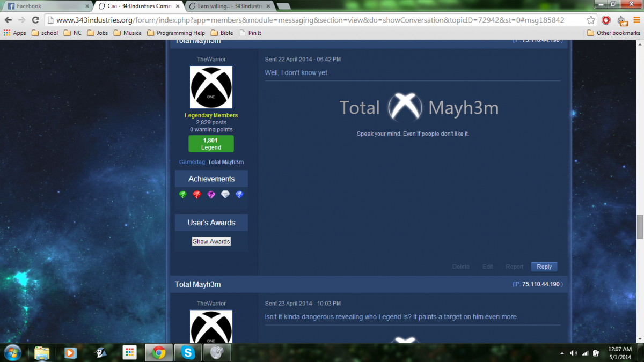Expand the Other bookmarks folder
The image size is (644, 362).
613,33
